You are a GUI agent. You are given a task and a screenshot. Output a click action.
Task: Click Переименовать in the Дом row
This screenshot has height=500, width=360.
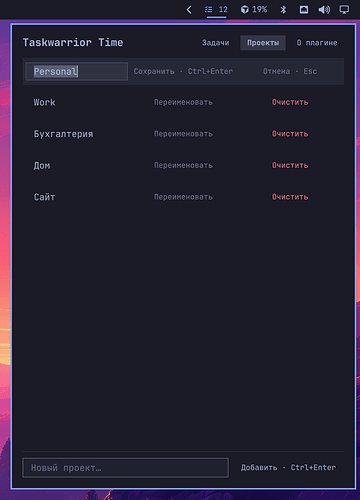click(183, 165)
